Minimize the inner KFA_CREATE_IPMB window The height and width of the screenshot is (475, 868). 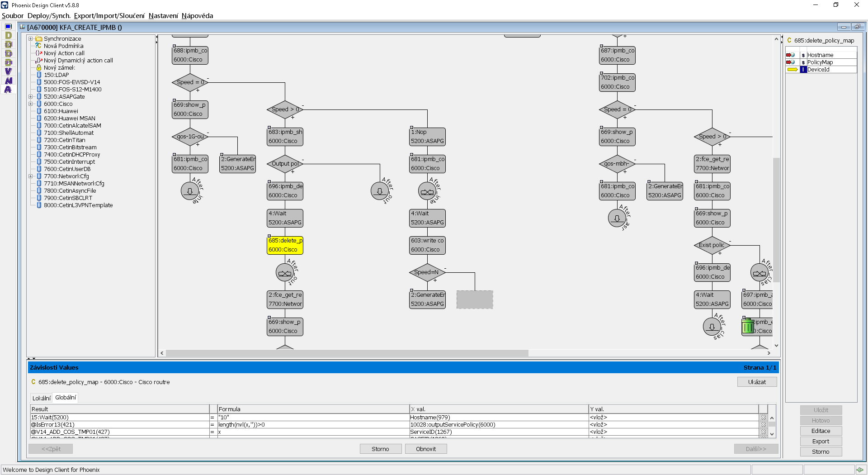[x=844, y=27]
